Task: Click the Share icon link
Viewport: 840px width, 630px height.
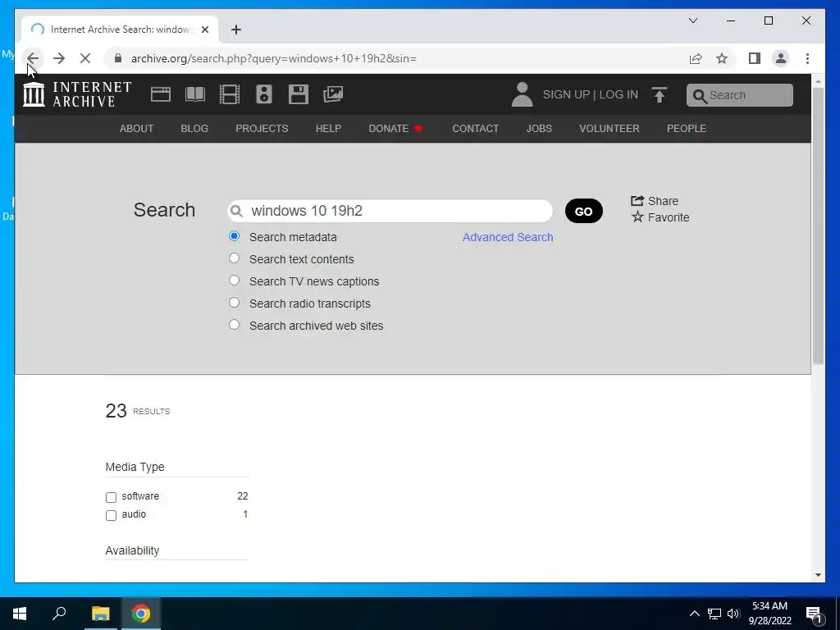Action: tap(655, 201)
